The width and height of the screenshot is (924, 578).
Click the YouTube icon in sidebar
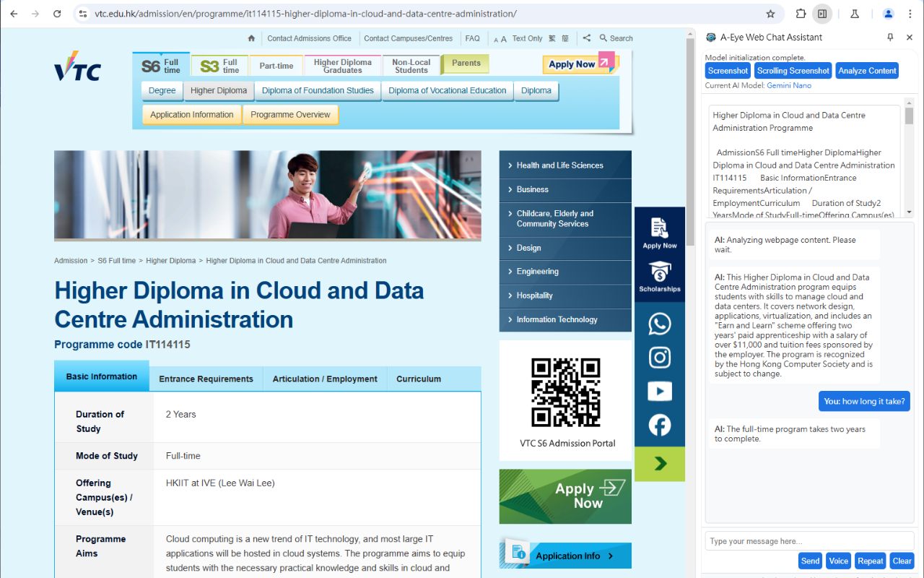[659, 392]
